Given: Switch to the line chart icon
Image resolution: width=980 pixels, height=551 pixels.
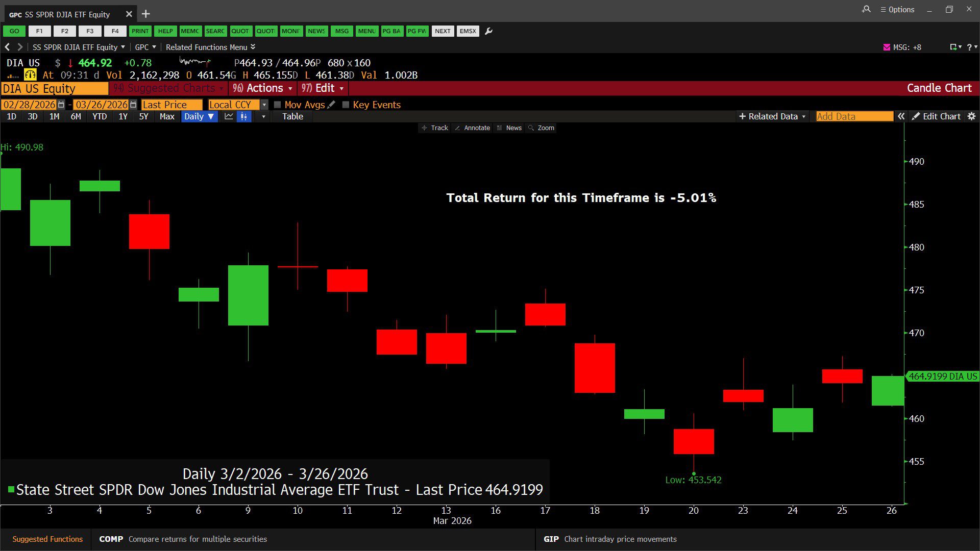Looking at the screenshot, I should [229, 116].
